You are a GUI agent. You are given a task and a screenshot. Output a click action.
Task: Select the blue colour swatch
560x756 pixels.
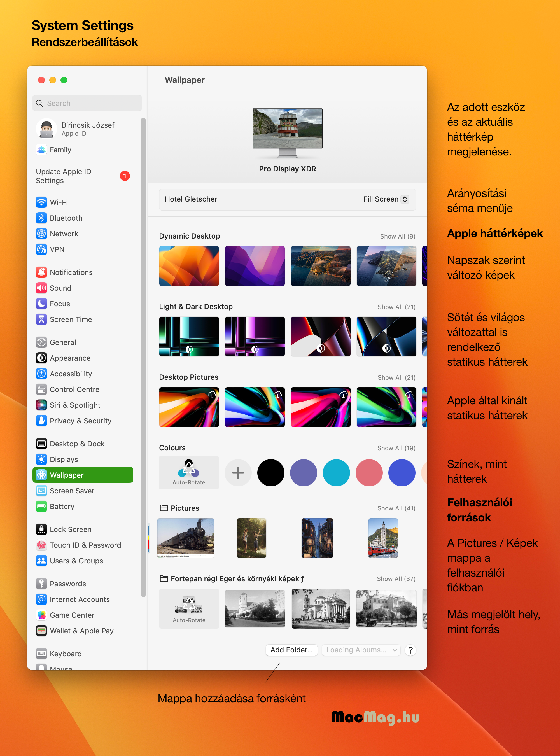402,473
